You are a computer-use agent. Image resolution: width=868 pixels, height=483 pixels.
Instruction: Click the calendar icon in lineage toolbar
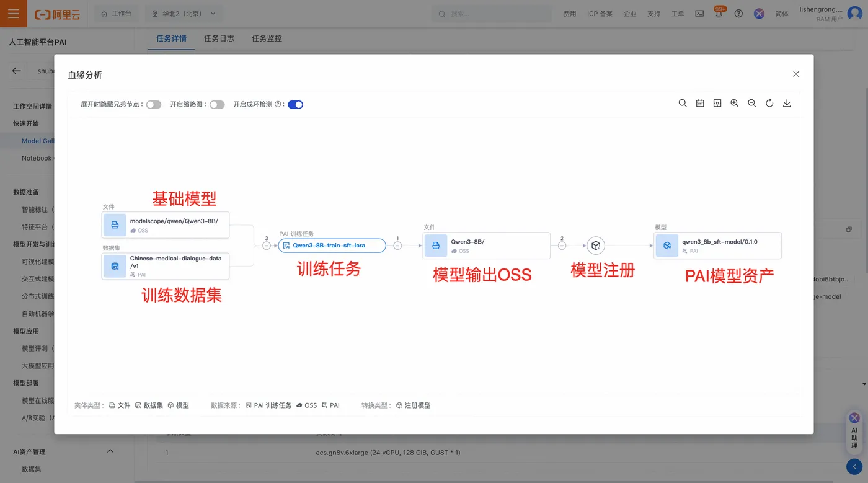(700, 104)
